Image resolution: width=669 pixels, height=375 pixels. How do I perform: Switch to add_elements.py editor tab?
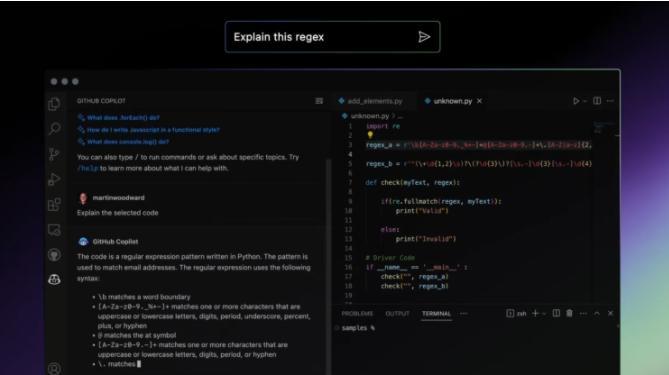pyautogui.click(x=370, y=101)
